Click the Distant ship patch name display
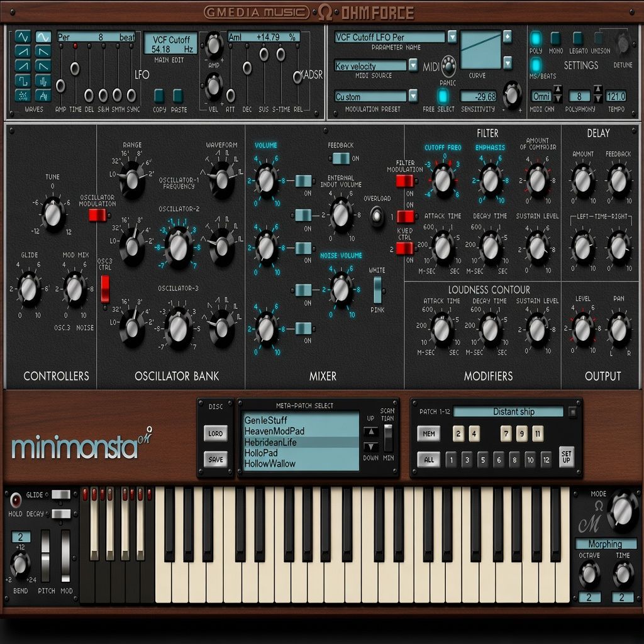Screen dimensions: 644x644 tap(508, 411)
